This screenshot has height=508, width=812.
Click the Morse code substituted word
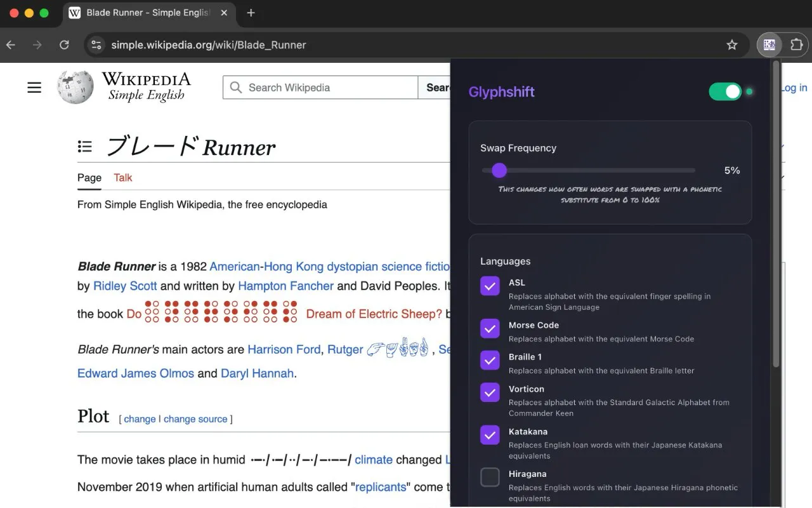pos(301,460)
